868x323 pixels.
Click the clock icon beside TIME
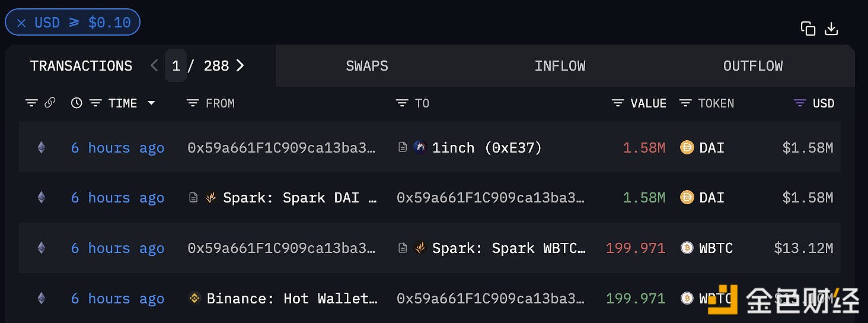click(x=76, y=103)
